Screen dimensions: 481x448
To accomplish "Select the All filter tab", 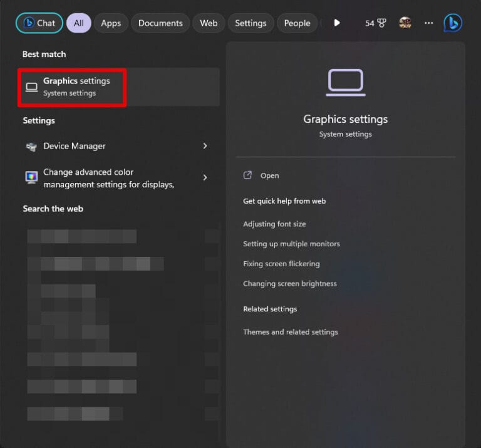I will click(79, 23).
